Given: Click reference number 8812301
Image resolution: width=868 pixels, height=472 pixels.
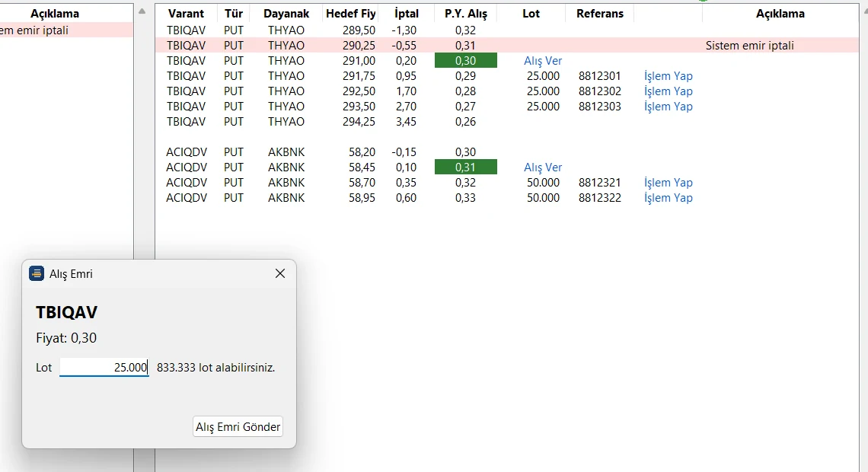Looking at the screenshot, I should (599, 76).
